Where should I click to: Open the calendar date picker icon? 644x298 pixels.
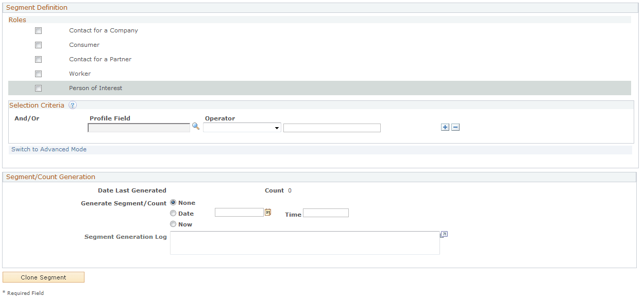(268, 211)
